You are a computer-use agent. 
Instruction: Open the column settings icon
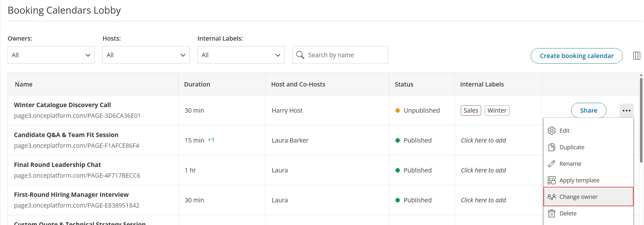tap(636, 56)
